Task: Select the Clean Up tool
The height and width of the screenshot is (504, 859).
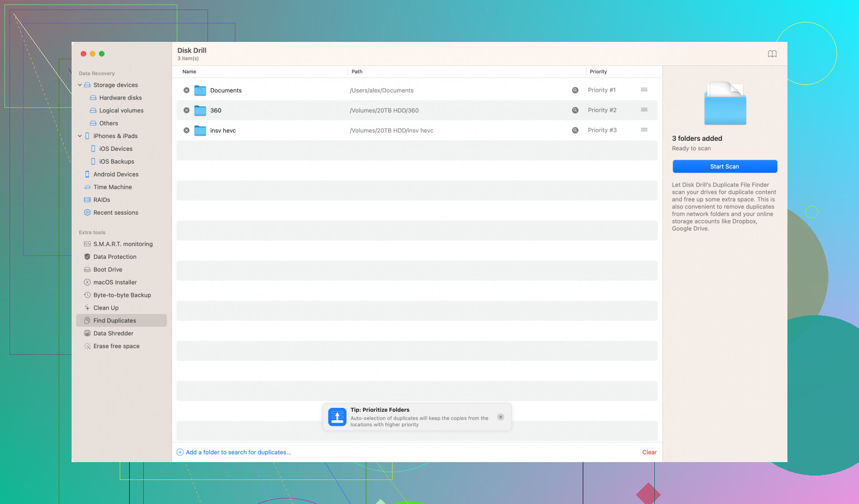Action: 106,308
